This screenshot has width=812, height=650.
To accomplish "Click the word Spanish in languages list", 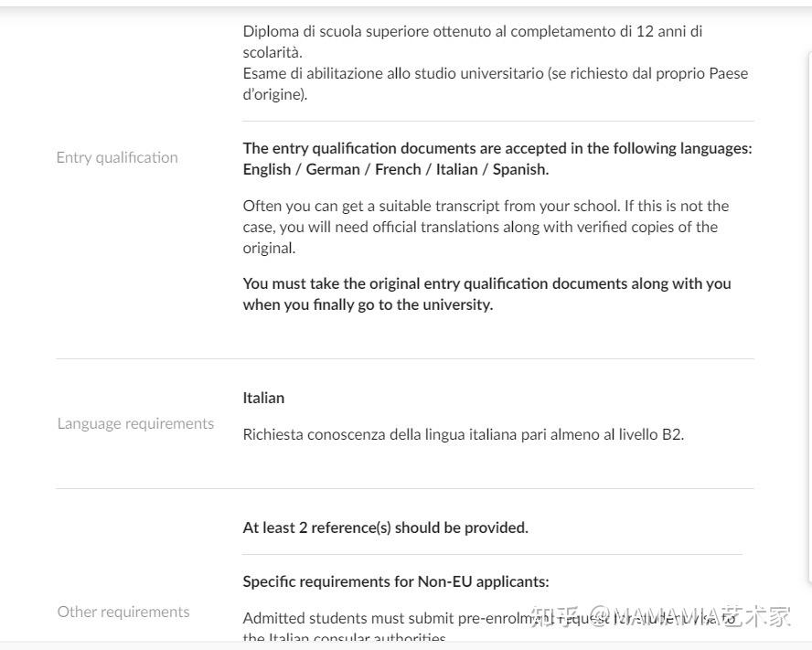I will coord(519,169).
